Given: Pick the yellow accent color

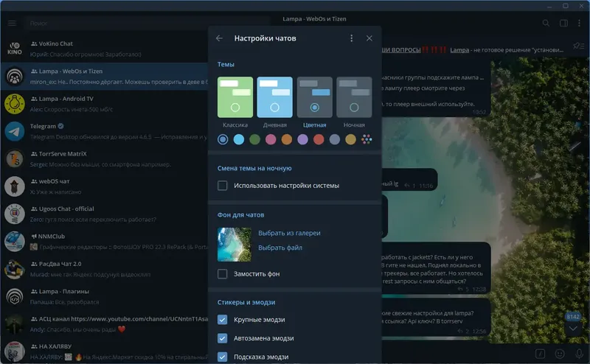Looking at the screenshot, I should tap(351, 139).
